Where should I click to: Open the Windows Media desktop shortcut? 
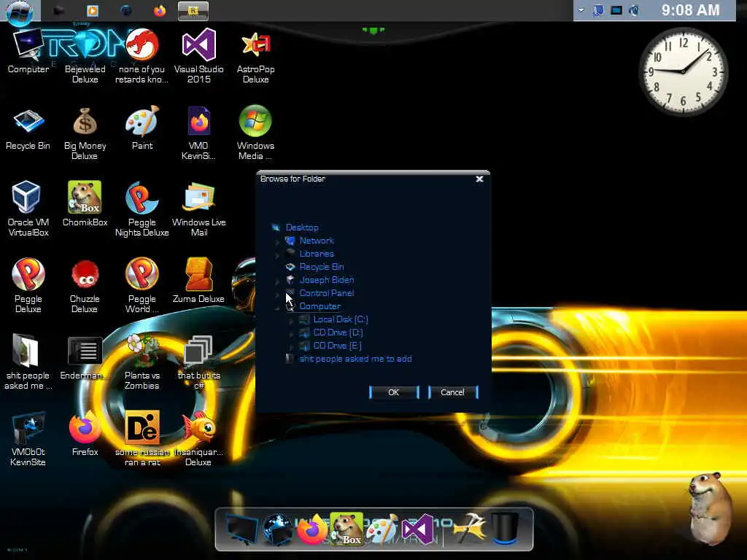pos(255,133)
